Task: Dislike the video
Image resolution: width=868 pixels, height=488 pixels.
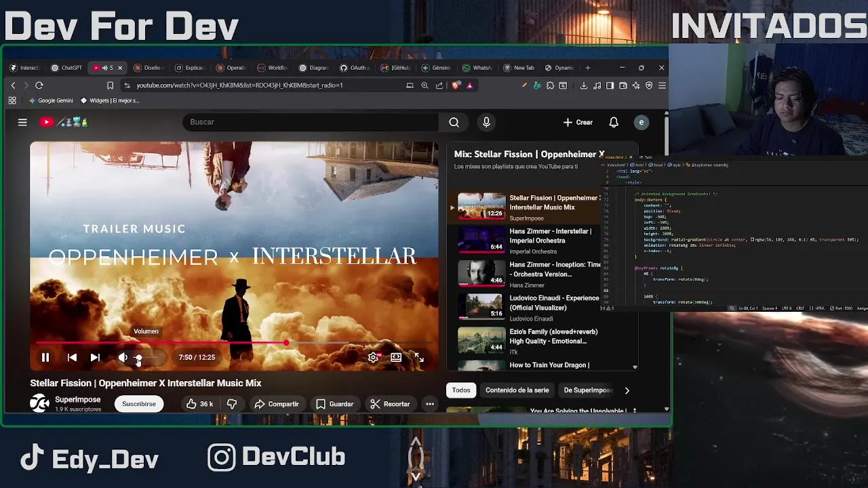Action: (232, 404)
